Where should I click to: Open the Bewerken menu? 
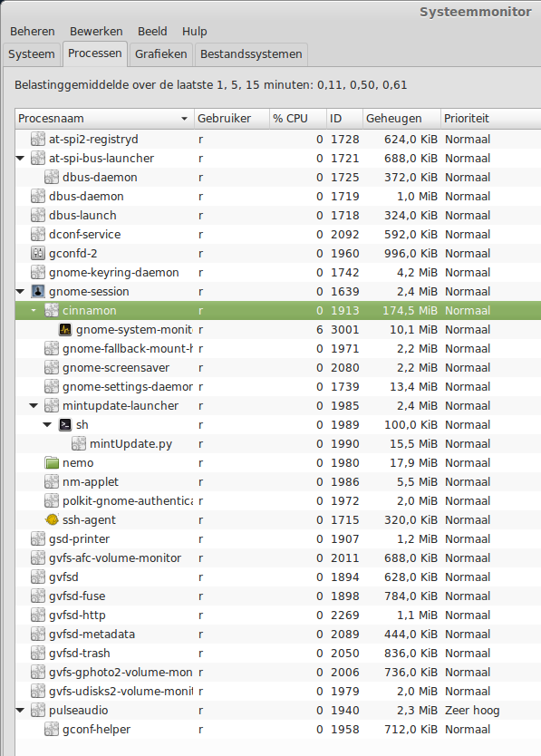click(96, 32)
